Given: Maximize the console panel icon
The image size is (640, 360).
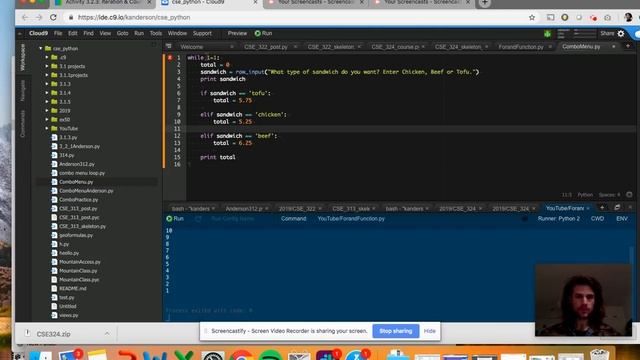Looking at the screenshot, I should coord(617,208).
